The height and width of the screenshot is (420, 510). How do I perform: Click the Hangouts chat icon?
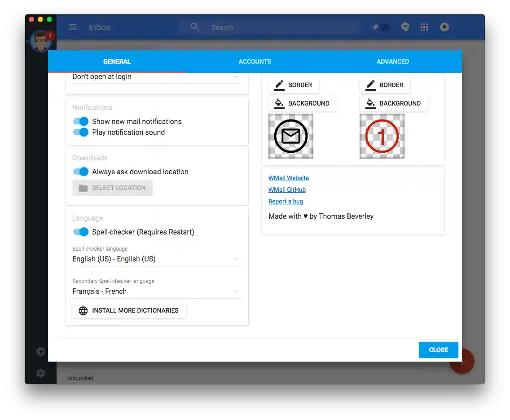pyautogui.click(x=405, y=27)
